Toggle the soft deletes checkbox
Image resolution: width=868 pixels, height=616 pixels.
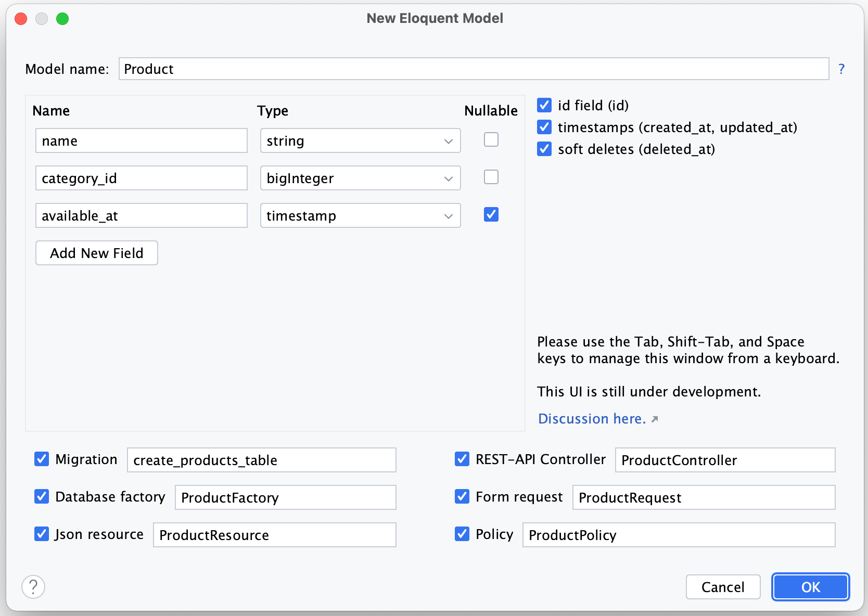coord(544,149)
